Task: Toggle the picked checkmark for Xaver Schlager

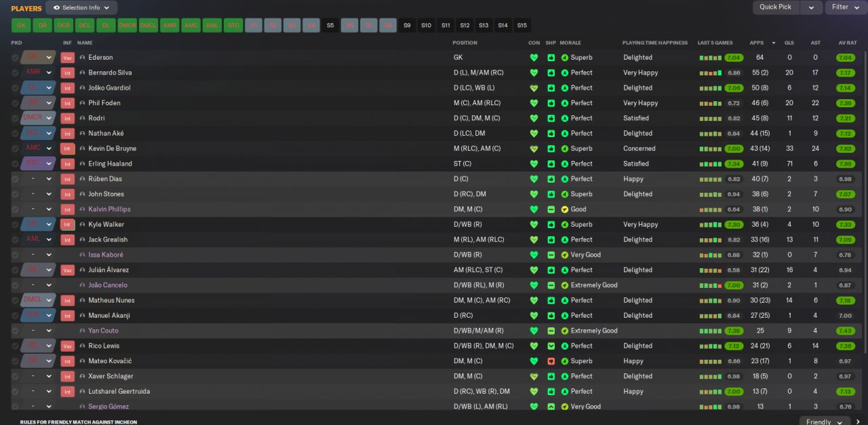Action: click(15, 376)
